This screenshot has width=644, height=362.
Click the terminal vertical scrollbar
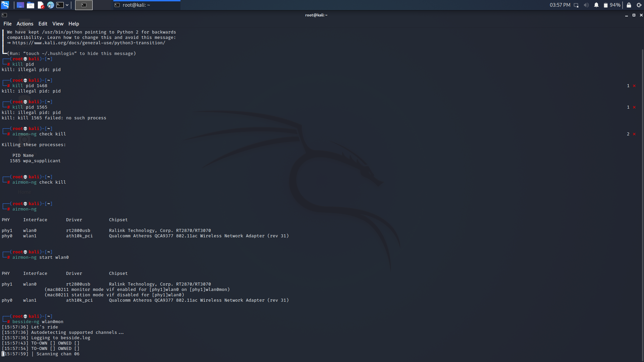[x=642, y=201]
